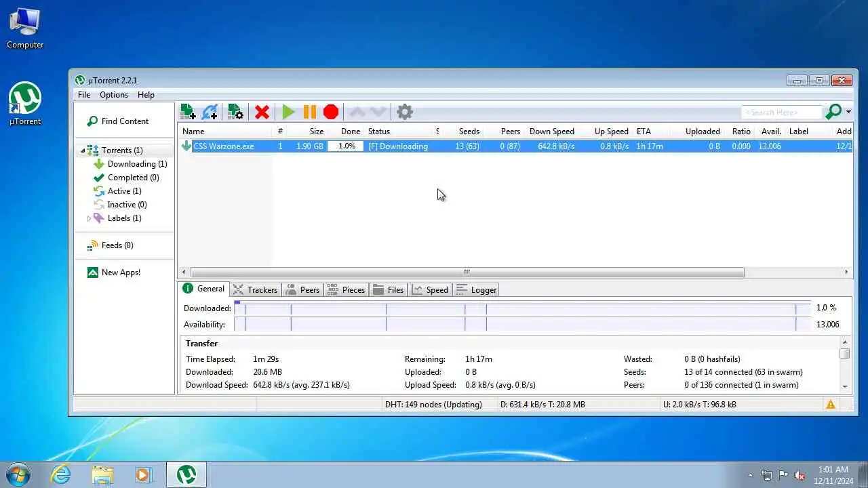868x488 pixels.
Task: Open the µTorrent desktop shortcut icon
Action: [25, 104]
